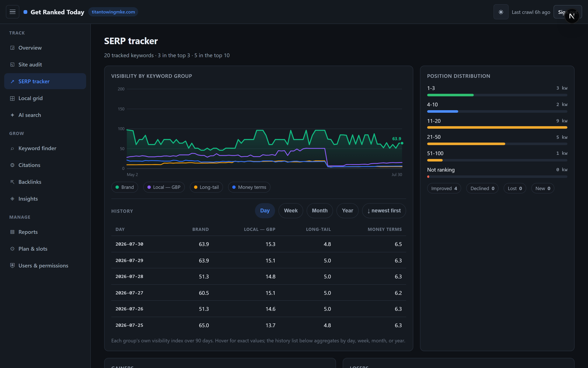Click the green 1-3 position bar

click(450, 95)
